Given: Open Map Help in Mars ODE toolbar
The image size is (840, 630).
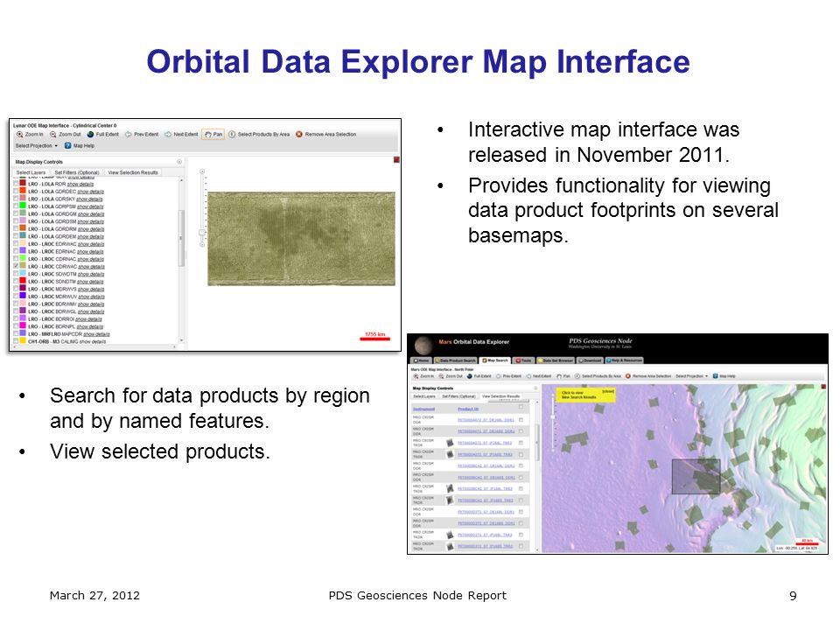Looking at the screenshot, I should (724, 376).
